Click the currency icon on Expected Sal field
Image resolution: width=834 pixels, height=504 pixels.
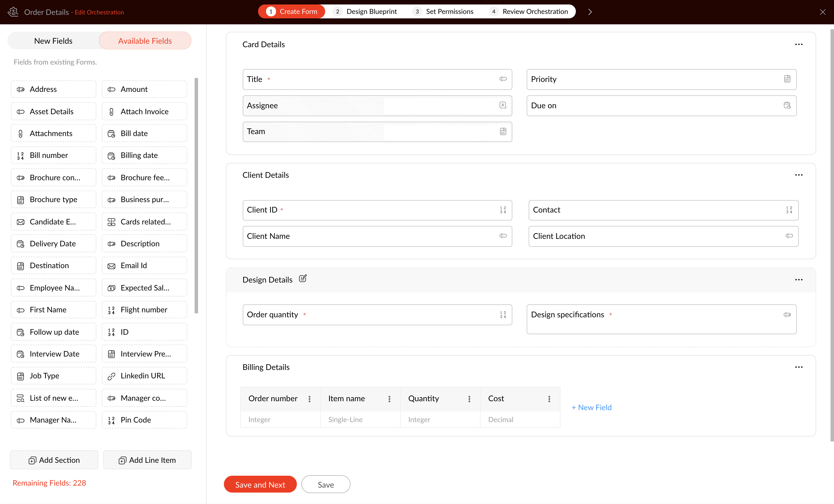click(111, 288)
